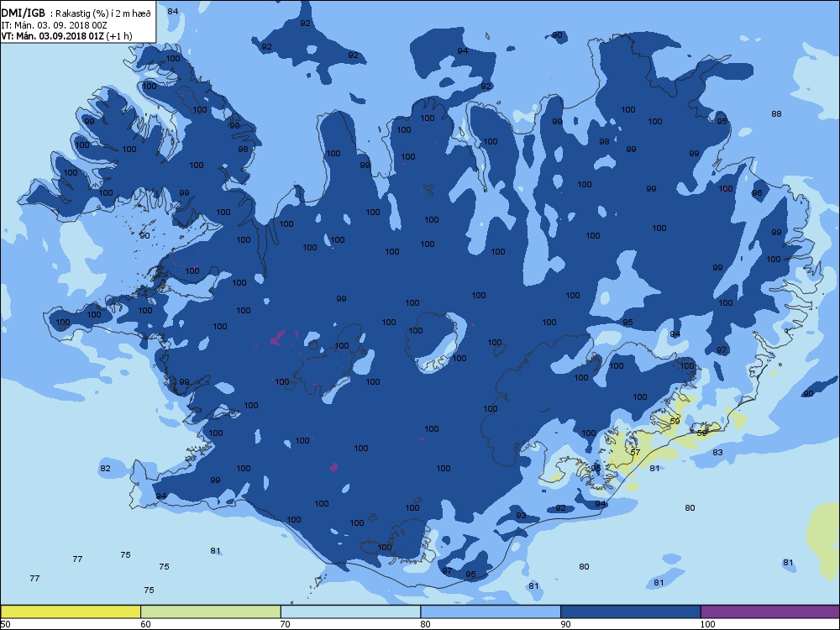This screenshot has width=840, height=630.
Task: Click the humidity value '93' on the map
Action: click(521, 516)
